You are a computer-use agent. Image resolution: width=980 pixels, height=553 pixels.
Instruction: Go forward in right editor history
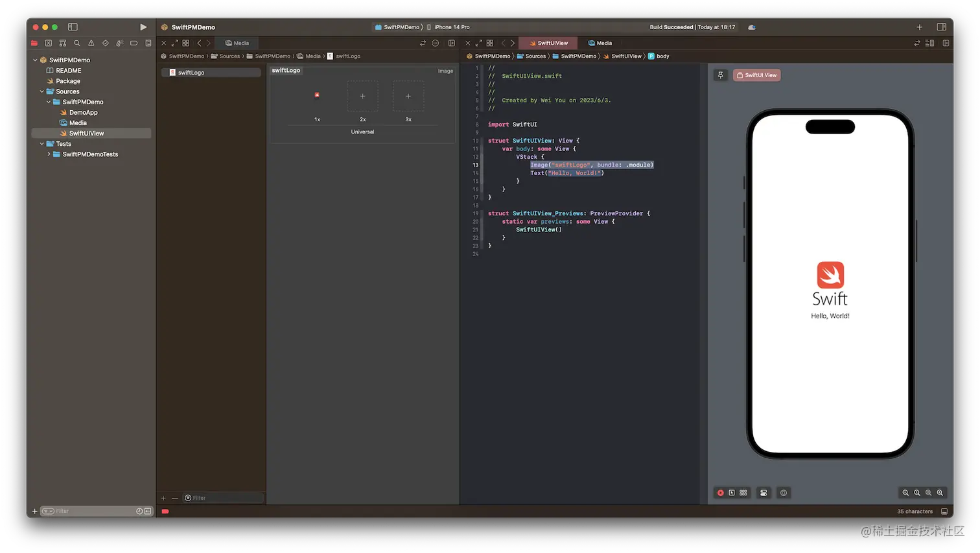(513, 43)
